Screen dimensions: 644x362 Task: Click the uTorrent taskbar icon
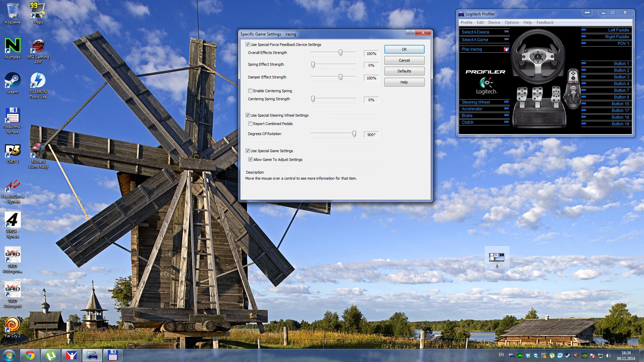[x=51, y=355]
